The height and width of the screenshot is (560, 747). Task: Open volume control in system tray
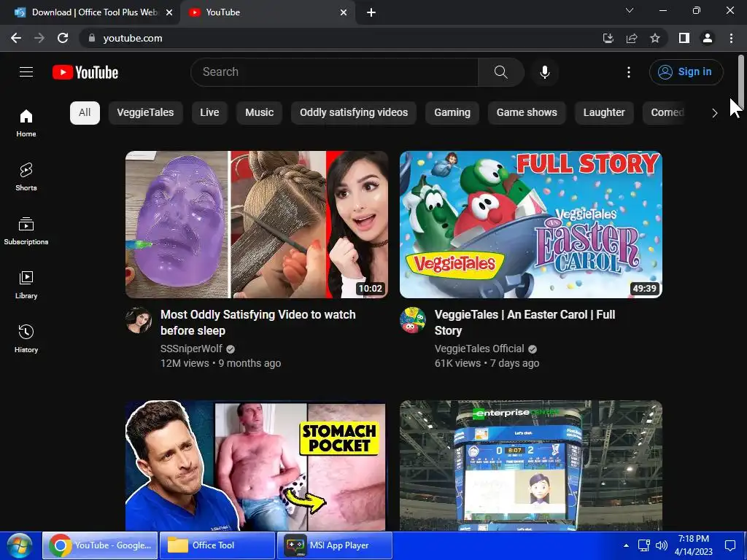click(x=661, y=545)
